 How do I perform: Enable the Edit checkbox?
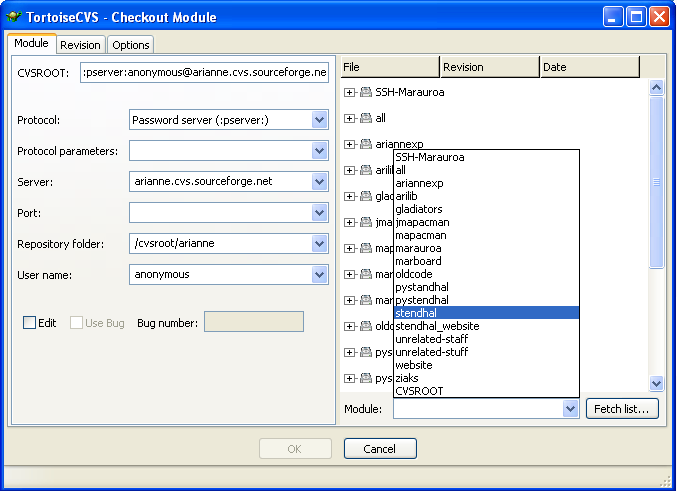click(30, 323)
